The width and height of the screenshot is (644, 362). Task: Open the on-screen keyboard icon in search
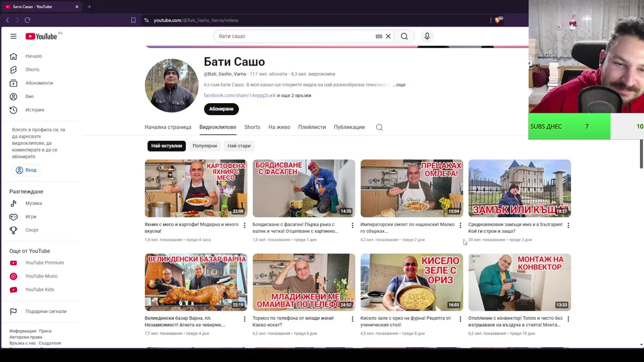point(379,36)
